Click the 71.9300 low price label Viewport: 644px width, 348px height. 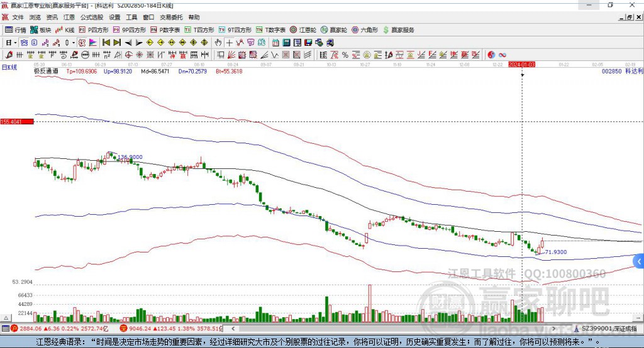[x=556, y=252]
